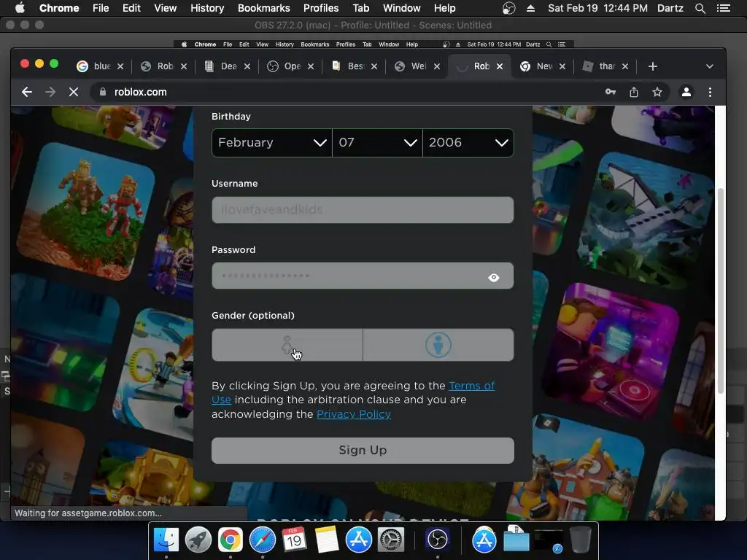The width and height of the screenshot is (747, 560).
Task: Open the Help menu
Action: pos(444,8)
